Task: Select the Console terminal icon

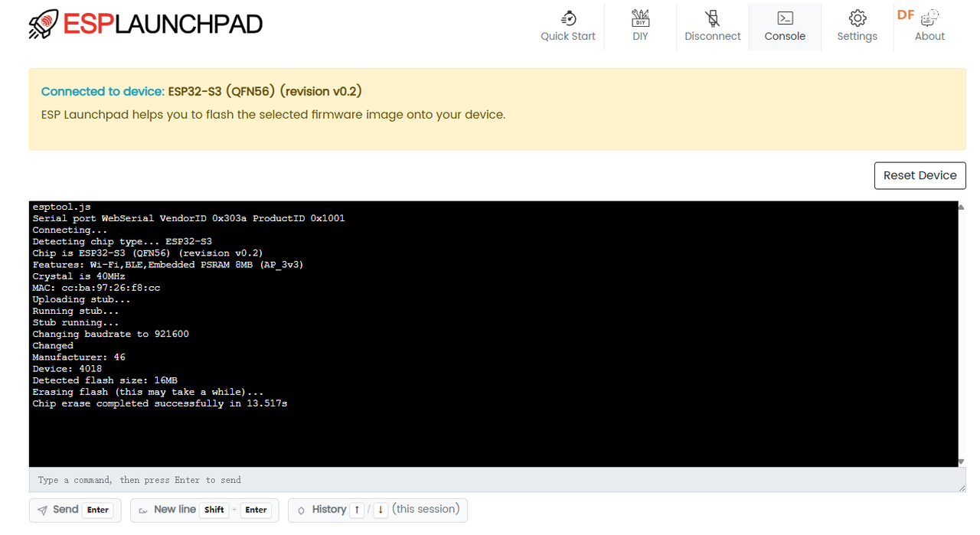Action: point(785,18)
